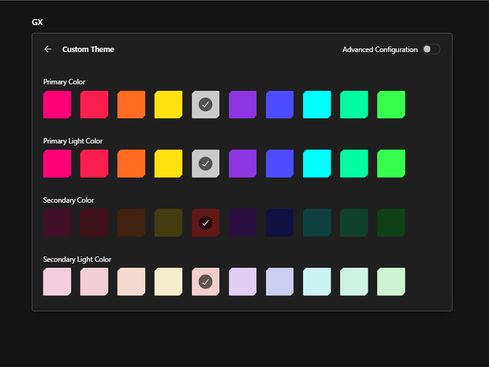The width and height of the screenshot is (489, 367).
Task: Pick the mint green Primary Light Color swatch
Action: 354,164
